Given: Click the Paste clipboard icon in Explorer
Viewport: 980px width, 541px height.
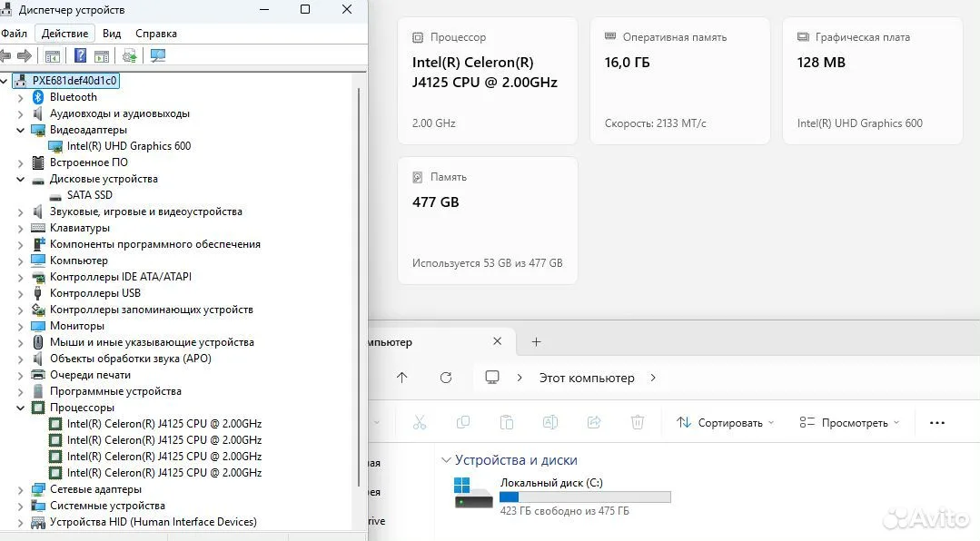Looking at the screenshot, I should [x=506, y=423].
